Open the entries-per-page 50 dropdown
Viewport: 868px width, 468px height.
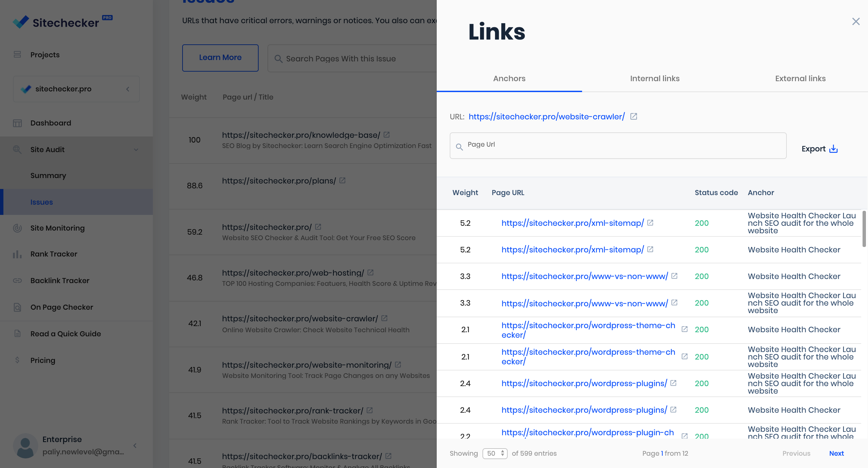click(495, 453)
